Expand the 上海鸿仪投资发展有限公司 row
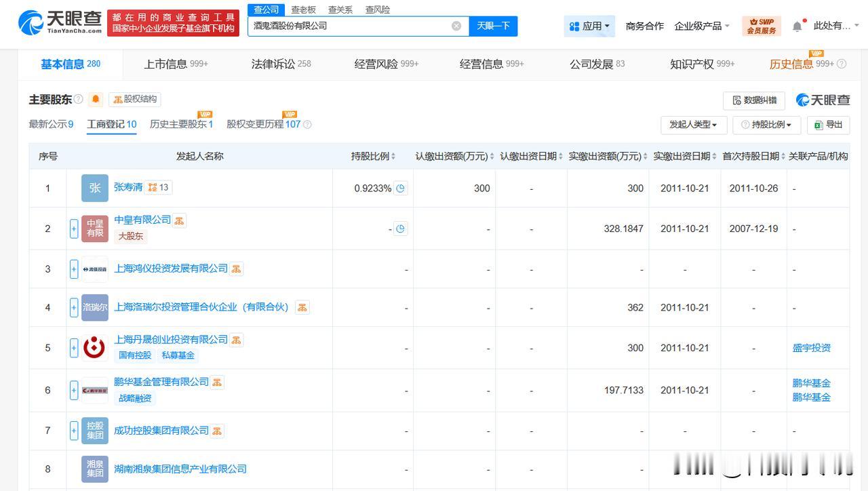 point(74,269)
